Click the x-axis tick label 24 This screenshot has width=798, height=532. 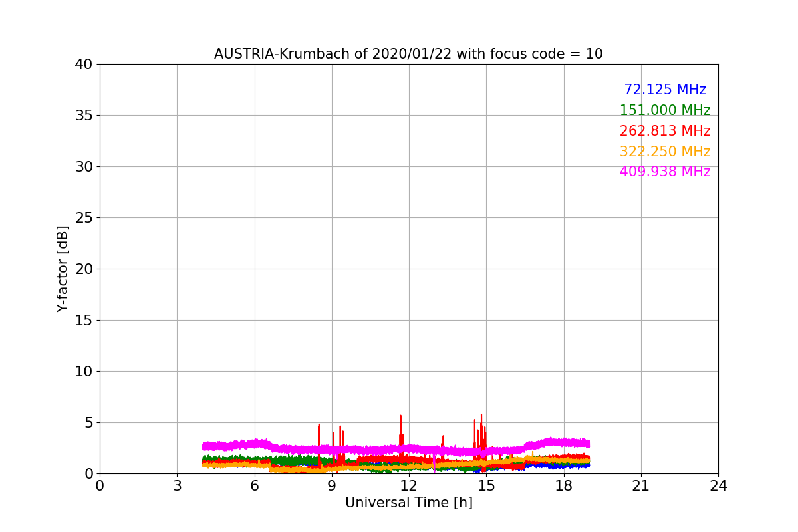click(718, 486)
